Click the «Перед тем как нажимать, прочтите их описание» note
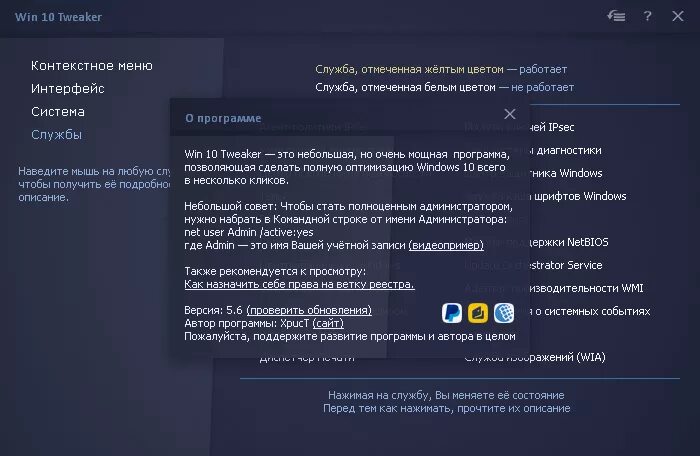 tap(447, 408)
